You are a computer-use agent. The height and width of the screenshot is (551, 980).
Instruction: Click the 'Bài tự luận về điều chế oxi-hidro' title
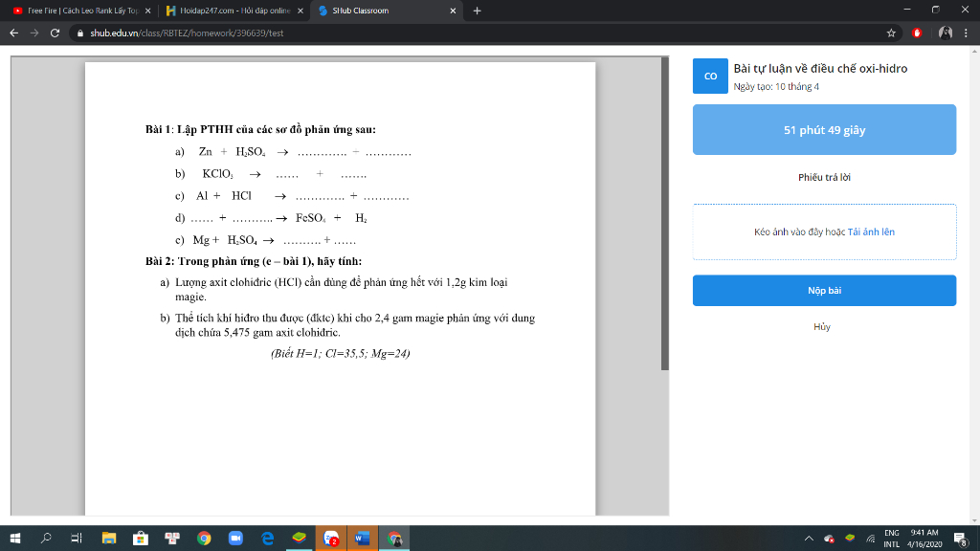tap(820, 69)
